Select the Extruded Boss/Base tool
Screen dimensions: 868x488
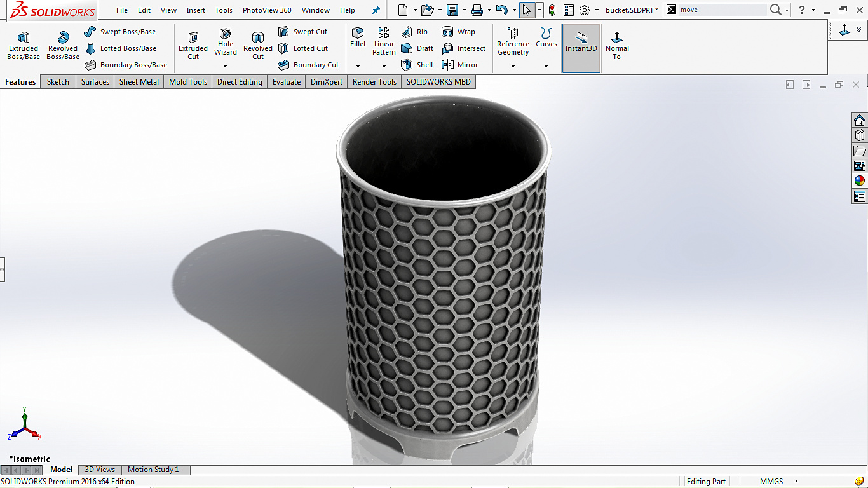24,46
